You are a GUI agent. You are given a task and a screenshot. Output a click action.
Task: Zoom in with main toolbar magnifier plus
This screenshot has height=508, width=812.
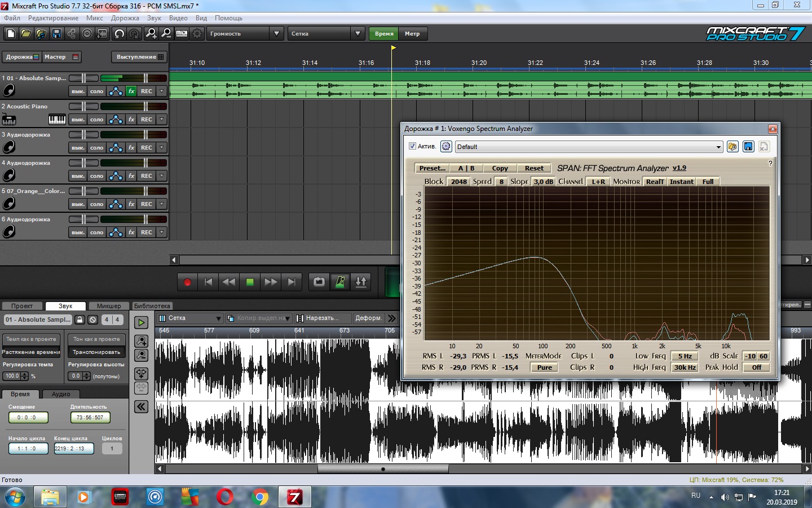(151, 34)
